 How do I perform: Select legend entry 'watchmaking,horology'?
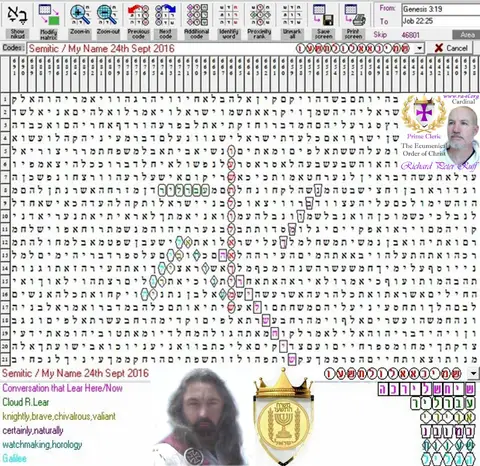click(x=42, y=445)
